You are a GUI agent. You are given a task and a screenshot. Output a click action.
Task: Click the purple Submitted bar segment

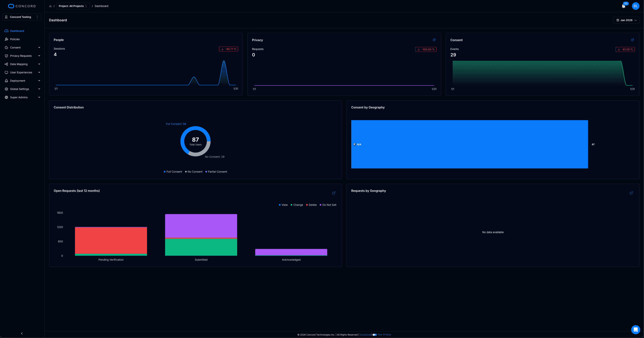pos(201,226)
